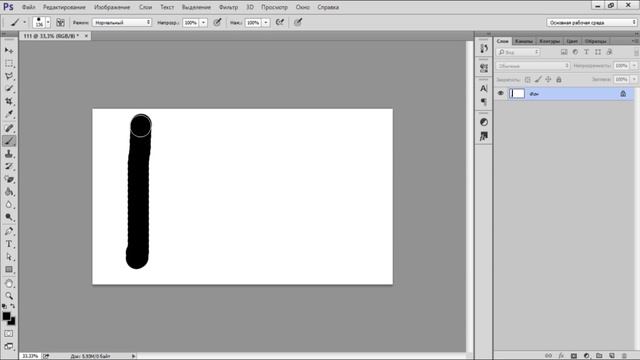
Task: Switch to the Каналы tab
Action: (524, 41)
